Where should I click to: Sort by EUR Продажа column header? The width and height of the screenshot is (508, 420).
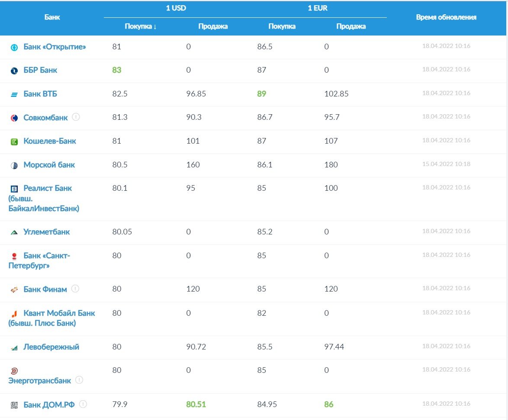point(351,26)
